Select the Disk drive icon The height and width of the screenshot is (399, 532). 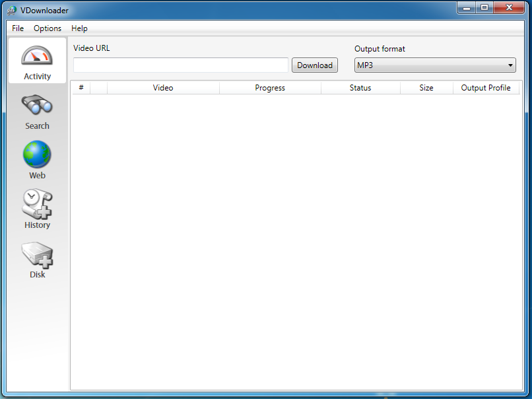pos(37,255)
